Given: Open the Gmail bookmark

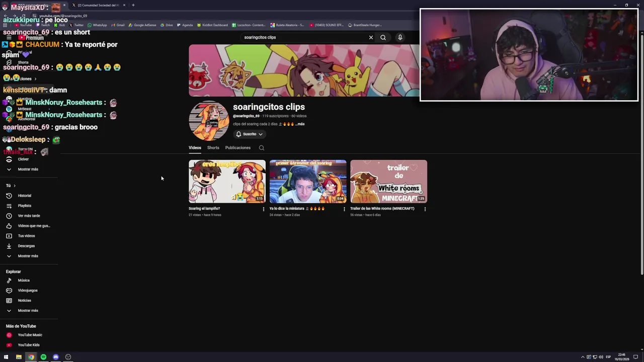Looking at the screenshot, I should 118,25.
